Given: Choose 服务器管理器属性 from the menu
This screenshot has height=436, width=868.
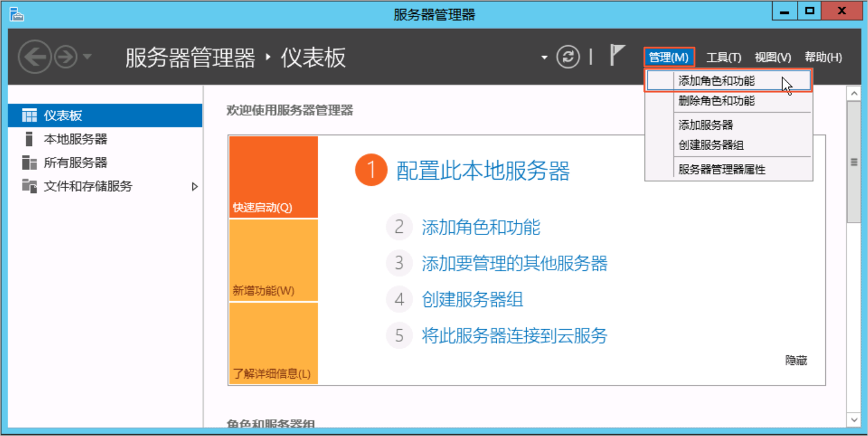Looking at the screenshot, I should 728,169.
